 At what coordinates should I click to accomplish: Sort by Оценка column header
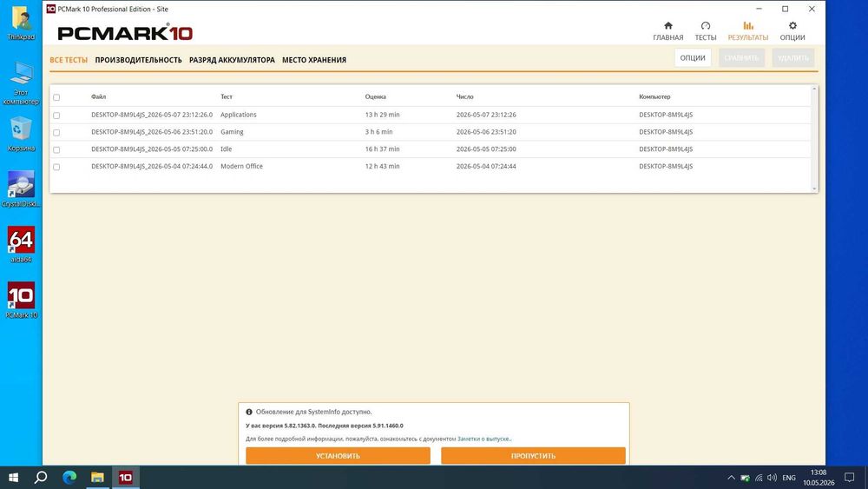click(375, 96)
